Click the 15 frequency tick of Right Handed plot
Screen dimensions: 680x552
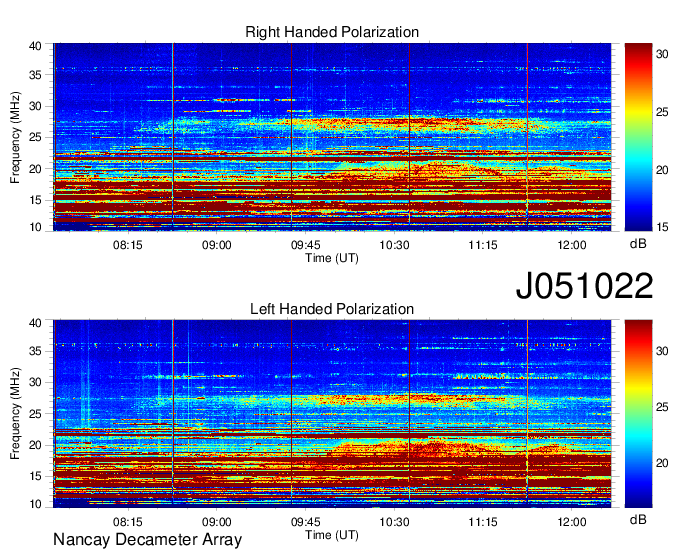35,200
